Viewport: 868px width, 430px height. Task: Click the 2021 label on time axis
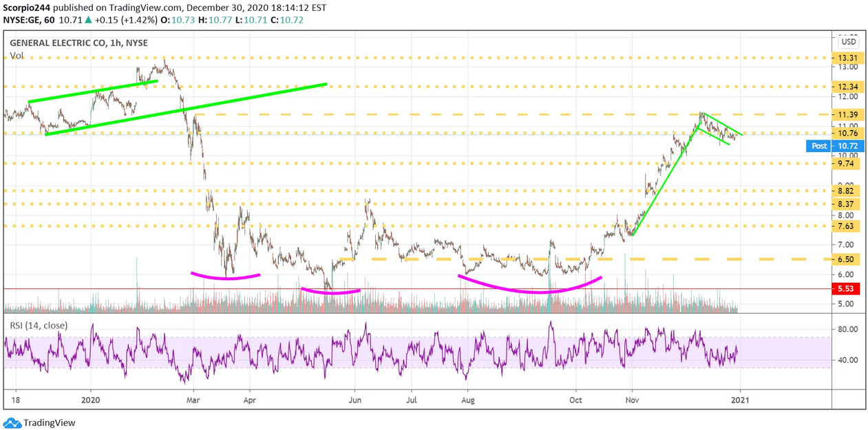click(x=739, y=400)
